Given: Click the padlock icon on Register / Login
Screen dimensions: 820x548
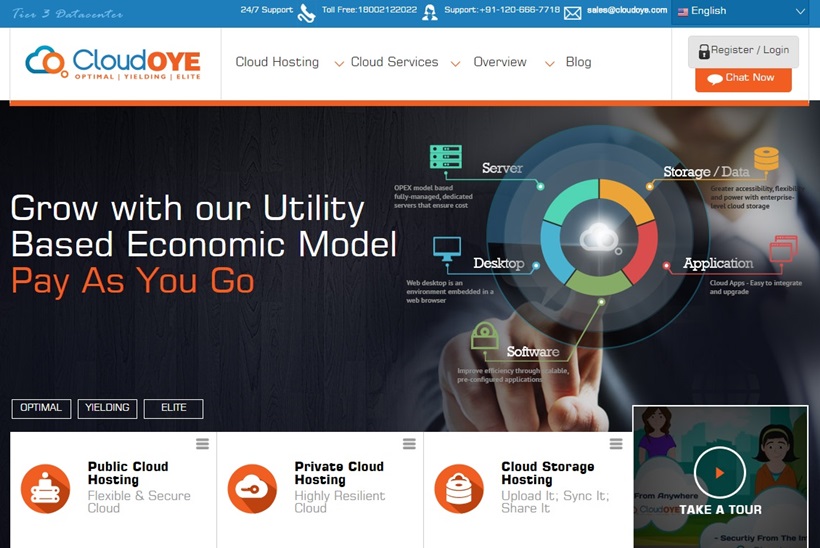Looking at the screenshot, I should (x=704, y=51).
